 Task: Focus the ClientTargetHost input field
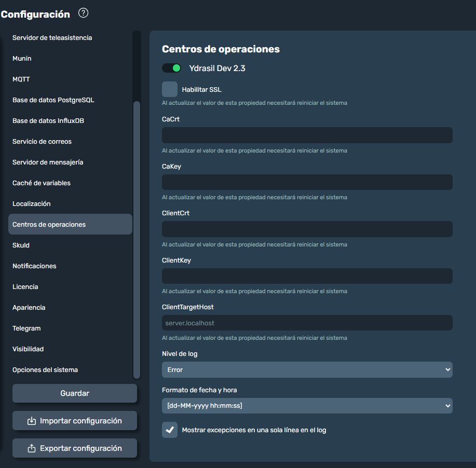[x=307, y=323]
